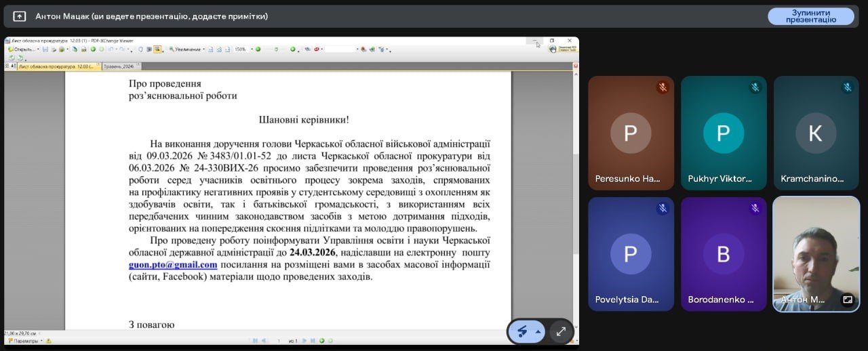868x351 pixels.
Task: Select Povelytsia participant tile
Action: 631,254
